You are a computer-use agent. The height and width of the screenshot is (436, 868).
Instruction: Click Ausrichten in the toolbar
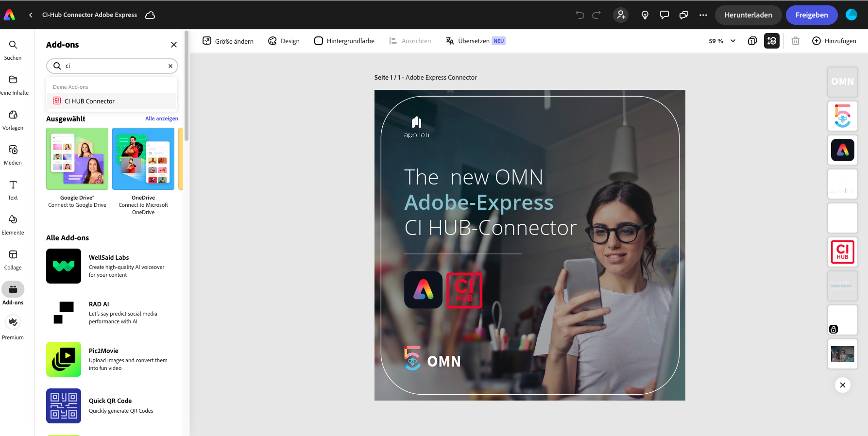click(x=410, y=41)
